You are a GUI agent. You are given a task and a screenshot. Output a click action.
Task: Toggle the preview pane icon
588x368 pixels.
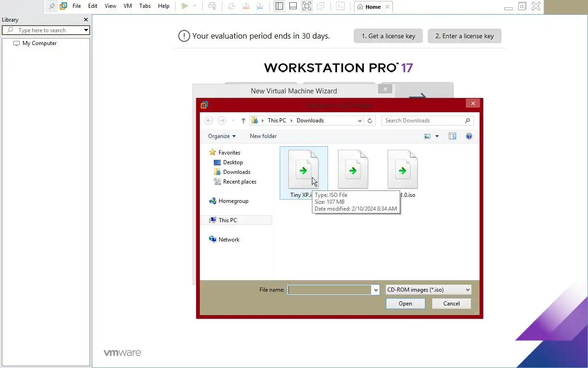452,136
